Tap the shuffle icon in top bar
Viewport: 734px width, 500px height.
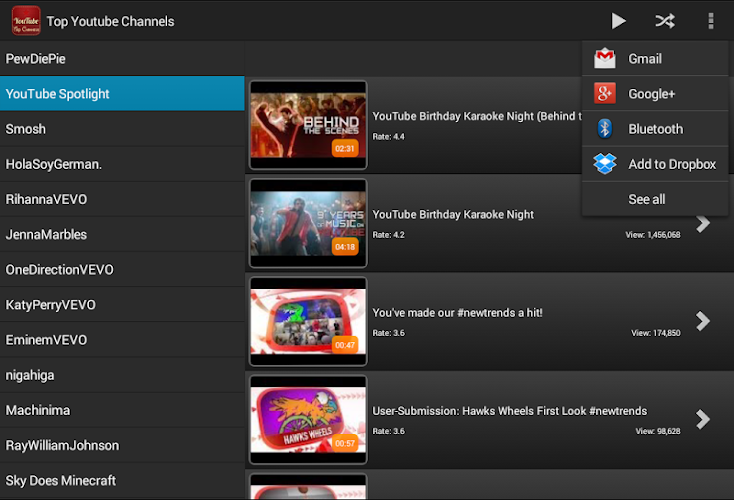(665, 21)
